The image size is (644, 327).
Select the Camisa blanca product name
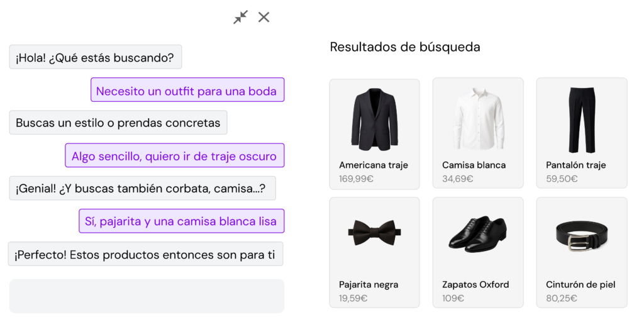click(474, 165)
